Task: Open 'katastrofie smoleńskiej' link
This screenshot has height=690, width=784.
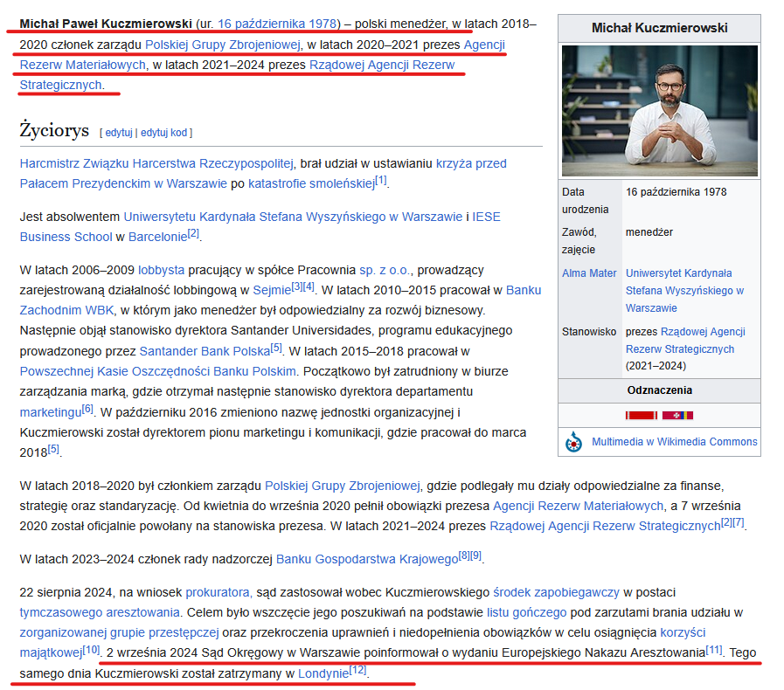Action: pos(311,184)
